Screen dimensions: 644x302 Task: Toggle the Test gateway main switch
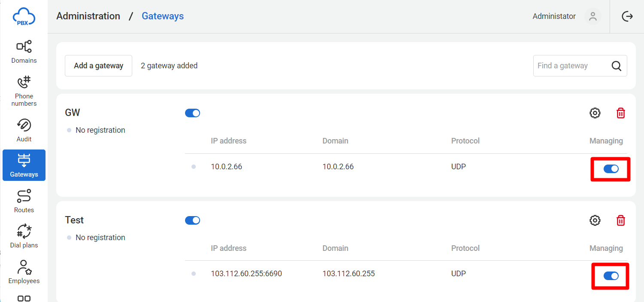click(192, 220)
